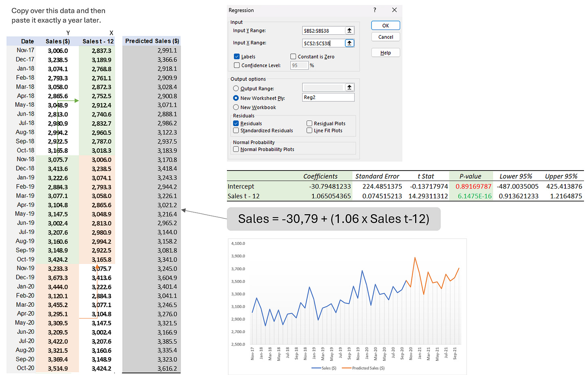Click the Standard Error column header
This screenshot has width=588, height=375.
[377, 176]
